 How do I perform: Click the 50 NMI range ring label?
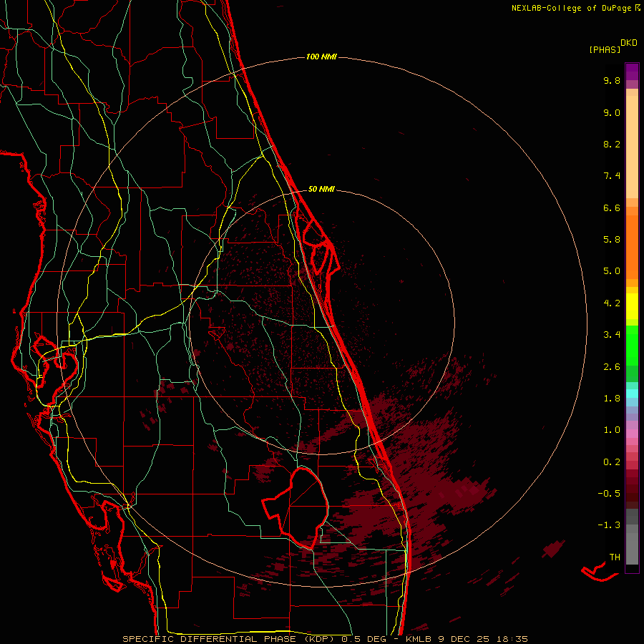tap(321, 189)
